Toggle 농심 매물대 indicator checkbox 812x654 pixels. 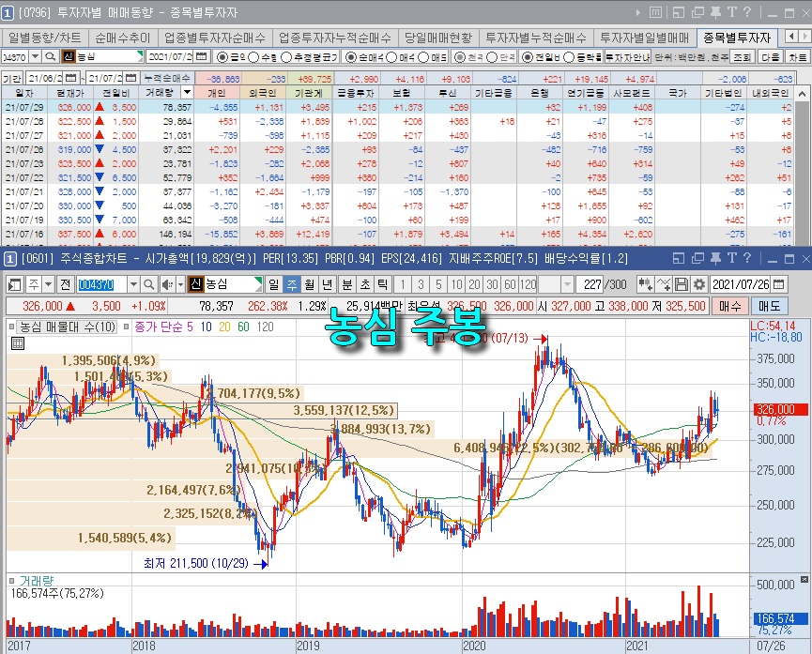click(11, 327)
